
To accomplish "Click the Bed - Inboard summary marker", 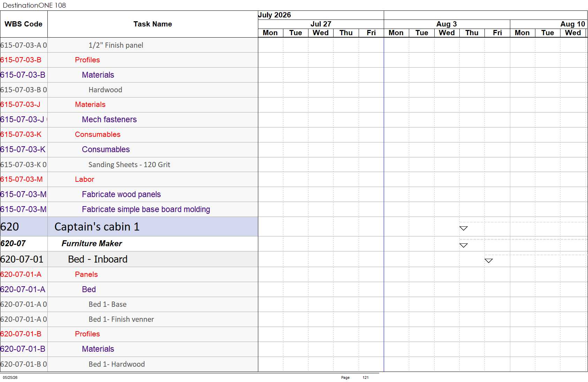I will click(489, 261).
